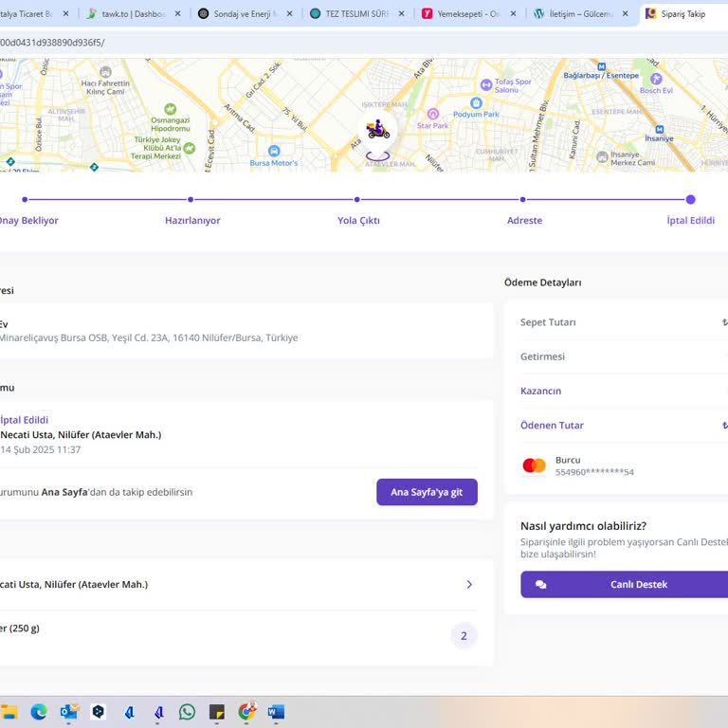Switch to the tawk.to Dashboard tab
The image size is (728, 728).
pos(128,14)
